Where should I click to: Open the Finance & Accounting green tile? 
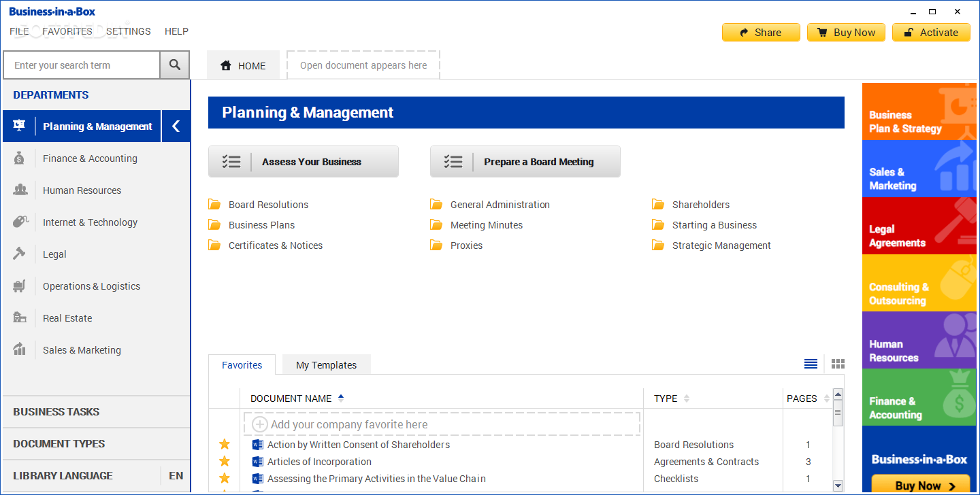point(919,397)
